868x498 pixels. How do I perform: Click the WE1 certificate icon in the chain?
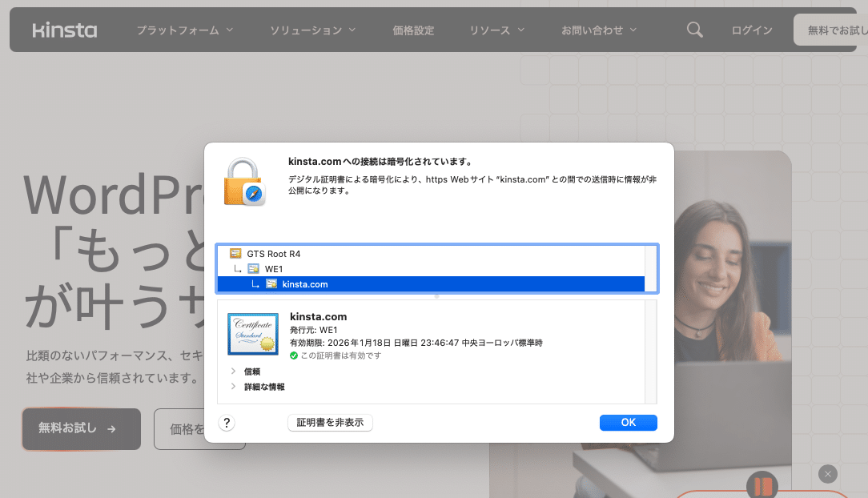click(x=254, y=268)
